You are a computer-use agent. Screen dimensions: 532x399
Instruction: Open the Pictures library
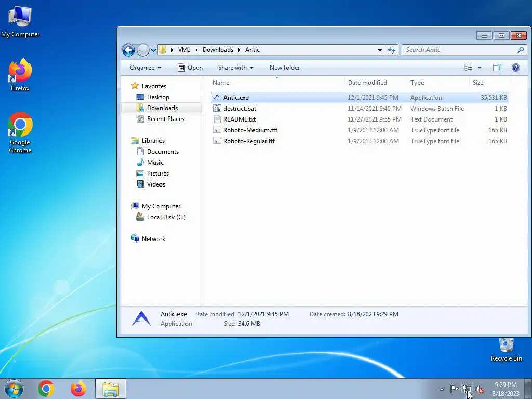point(158,174)
